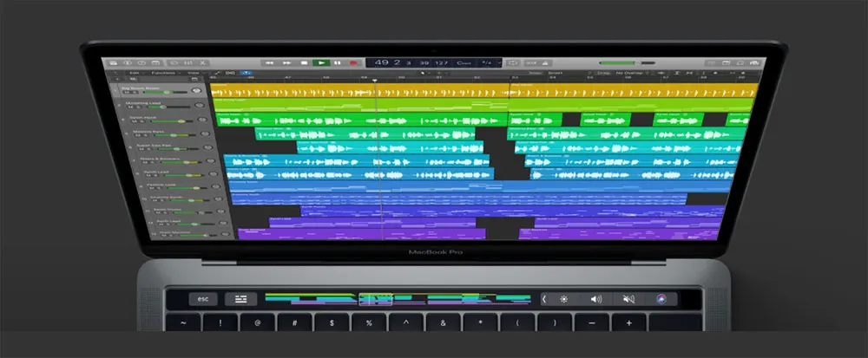
Task: Click the add track plus button
Action: (x=117, y=79)
